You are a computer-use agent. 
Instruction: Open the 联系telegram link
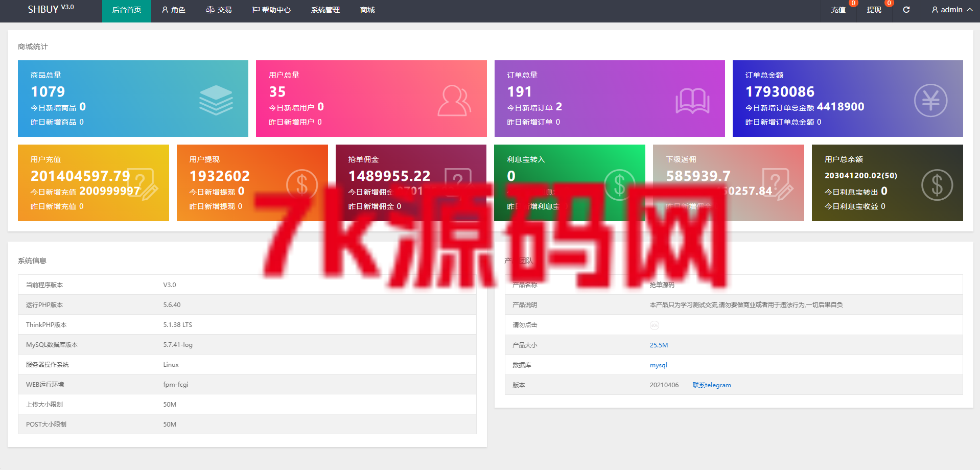click(x=712, y=385)
